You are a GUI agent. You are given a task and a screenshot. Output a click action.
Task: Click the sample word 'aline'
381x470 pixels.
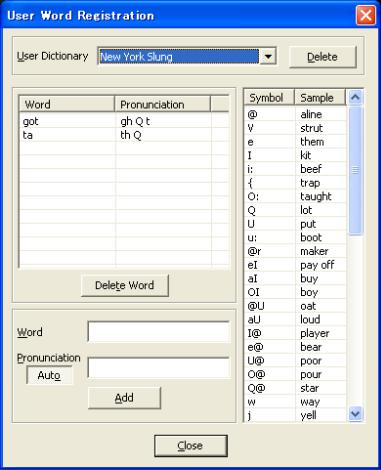coord(311,114)
